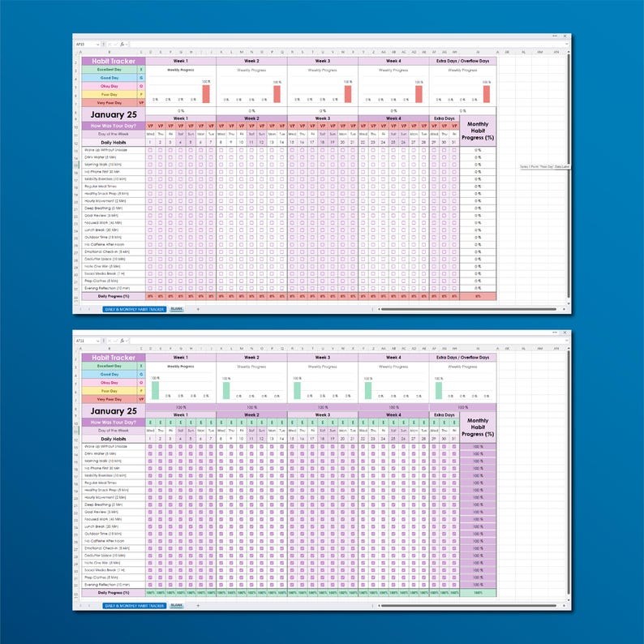
Task: Click green 100% bar in Week 3 chart, bottom window
Action: click(297, 390)
